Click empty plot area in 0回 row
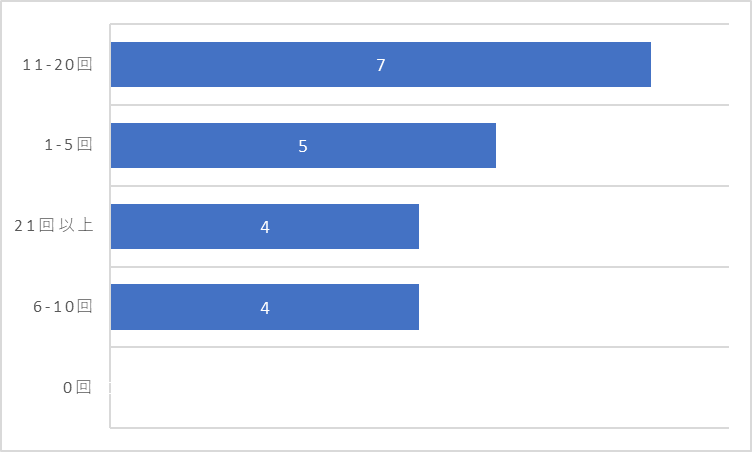 (x=420, y=387)
